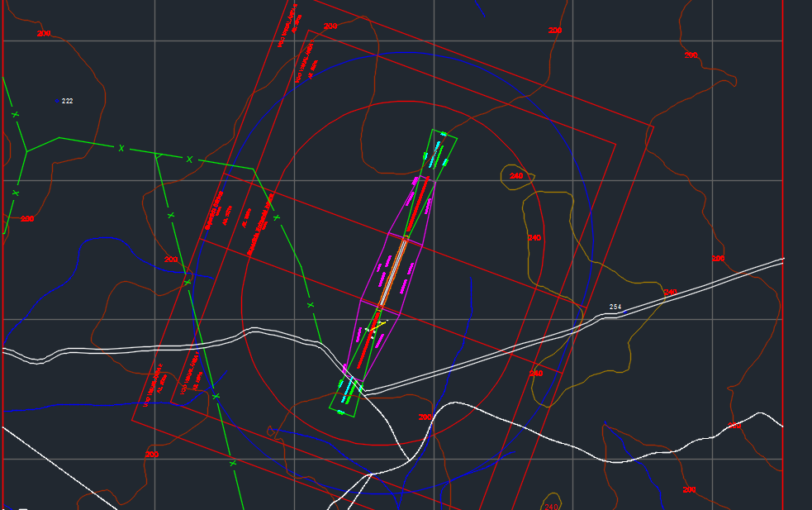Click the spot elevation label 222
Image resolution: width=812 pixels, height=510 pixels.
(68, 101)
